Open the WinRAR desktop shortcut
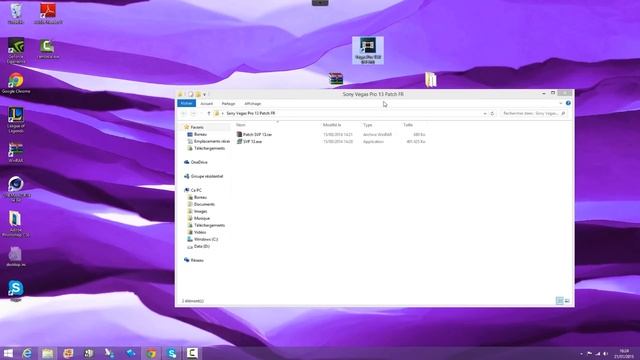Image resolution: width=640 pixels, height=360 pixels. [16, 152]
